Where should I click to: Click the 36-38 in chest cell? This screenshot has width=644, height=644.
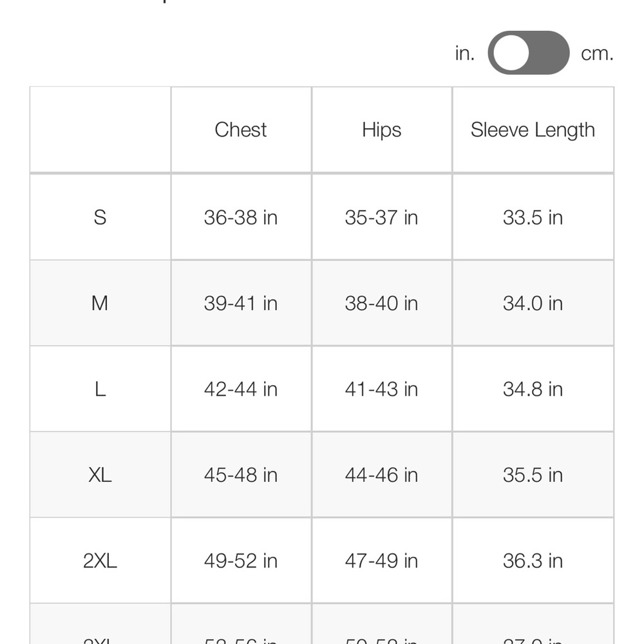tap(241, 217)
